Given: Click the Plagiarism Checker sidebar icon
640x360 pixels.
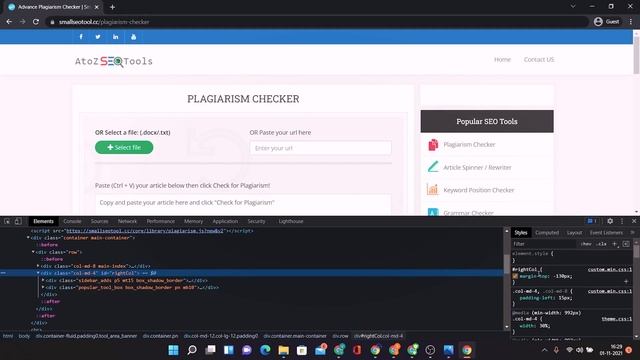Looking at the screenshot, I should point(433,144).
